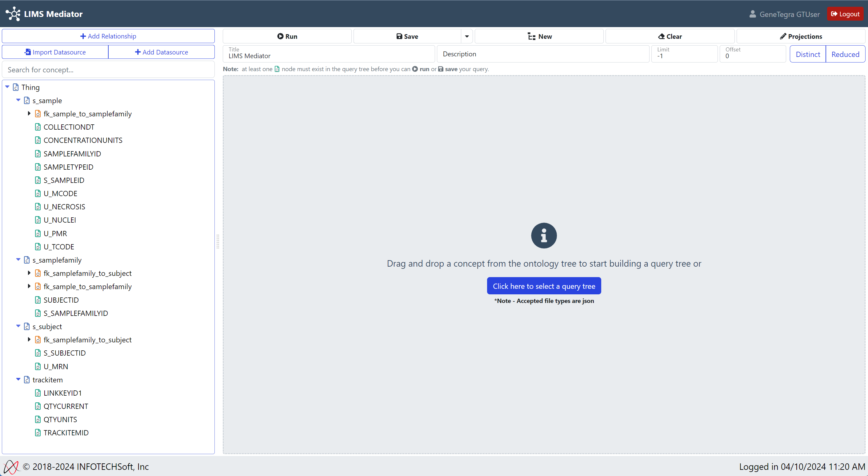Image resolution: width=868 pixels, height=476 pixels.
Task: Click here to select a query tree
Action: tap(543, 286)
